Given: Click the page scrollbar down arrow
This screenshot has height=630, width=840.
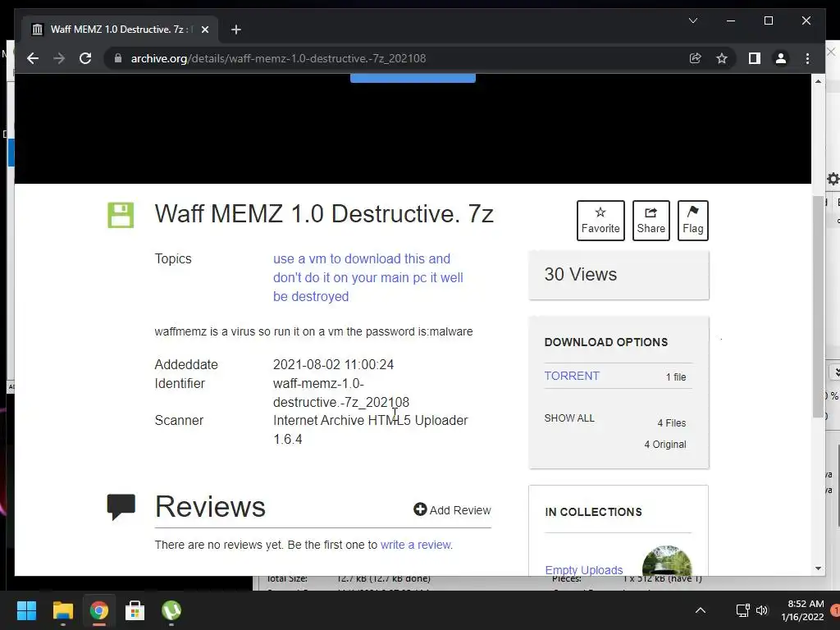Looking at the screenshot, I should [x=818, y=568].
